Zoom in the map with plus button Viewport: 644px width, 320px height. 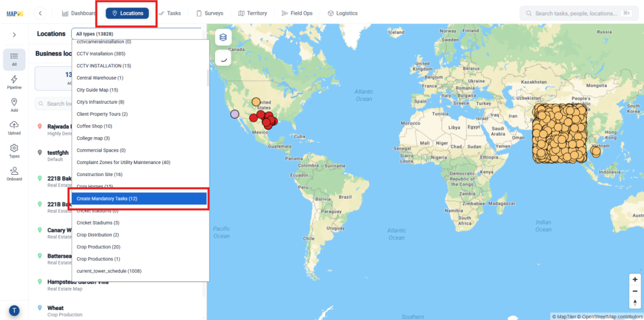click(635, 279)
